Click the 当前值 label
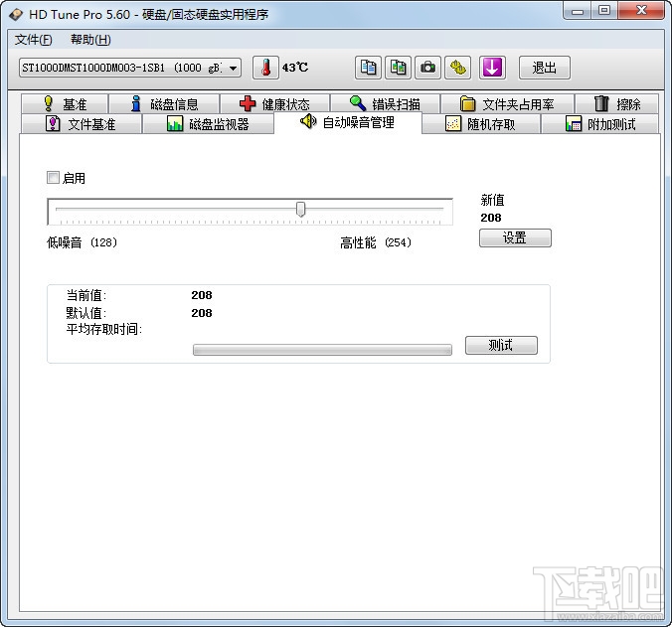This screenshot has width=672, height=627. [86, 295]
